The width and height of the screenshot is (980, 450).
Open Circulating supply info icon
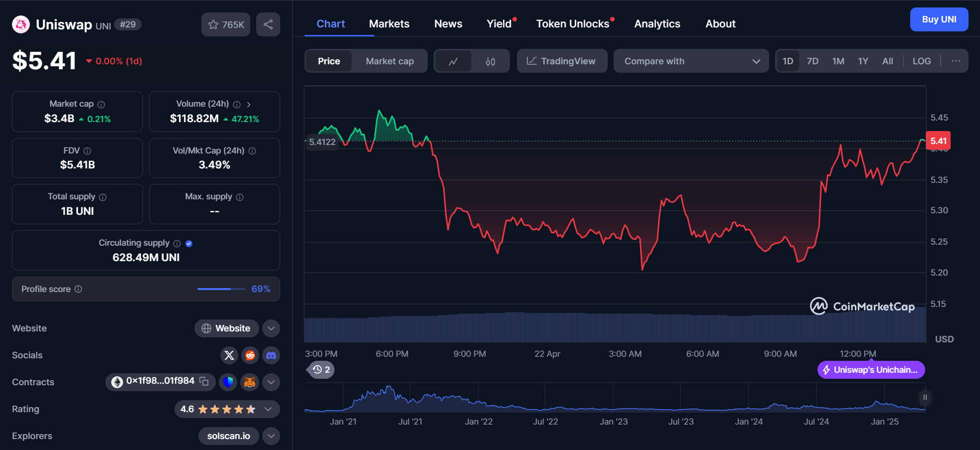pos(177,244)
